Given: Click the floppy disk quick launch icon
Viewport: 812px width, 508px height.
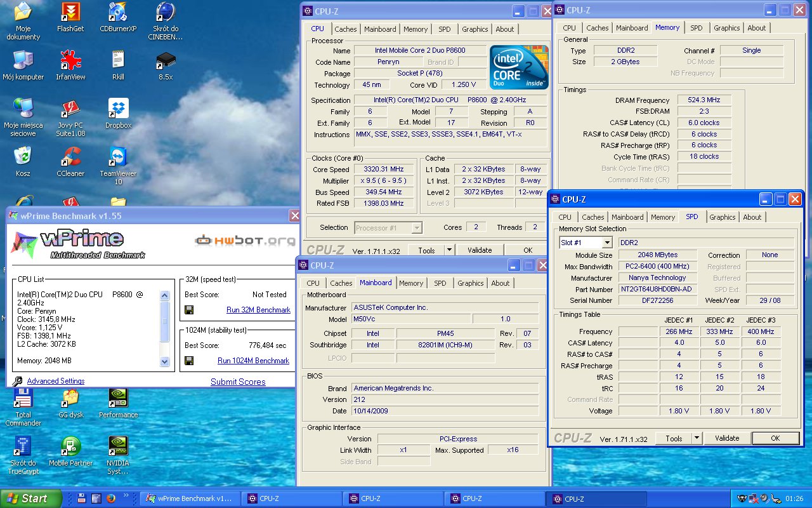Looking at the screenshot, I should tap(82, 498).
